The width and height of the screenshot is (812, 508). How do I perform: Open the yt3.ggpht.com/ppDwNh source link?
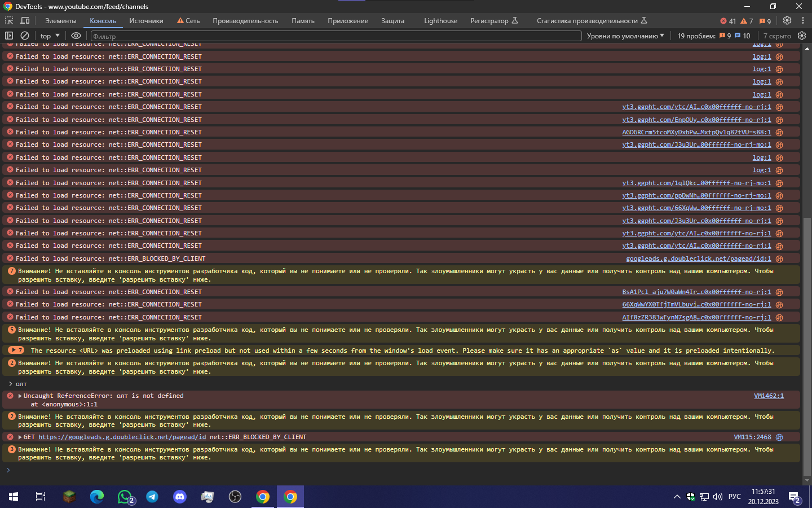tap(696, 196)
